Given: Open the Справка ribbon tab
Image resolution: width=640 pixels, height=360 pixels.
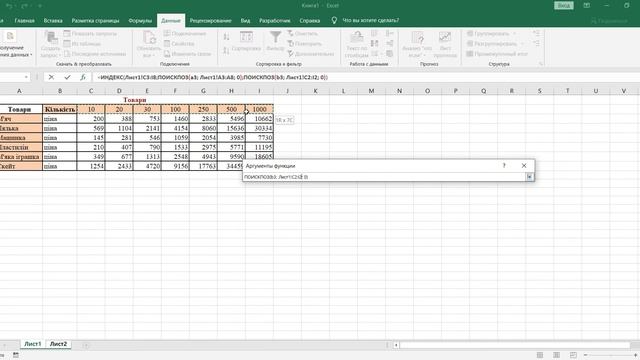Looking at the screenshot, I should 309,20.
